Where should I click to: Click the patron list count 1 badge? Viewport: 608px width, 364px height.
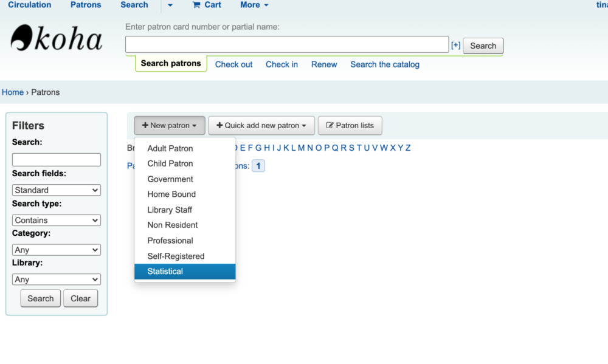258,166
